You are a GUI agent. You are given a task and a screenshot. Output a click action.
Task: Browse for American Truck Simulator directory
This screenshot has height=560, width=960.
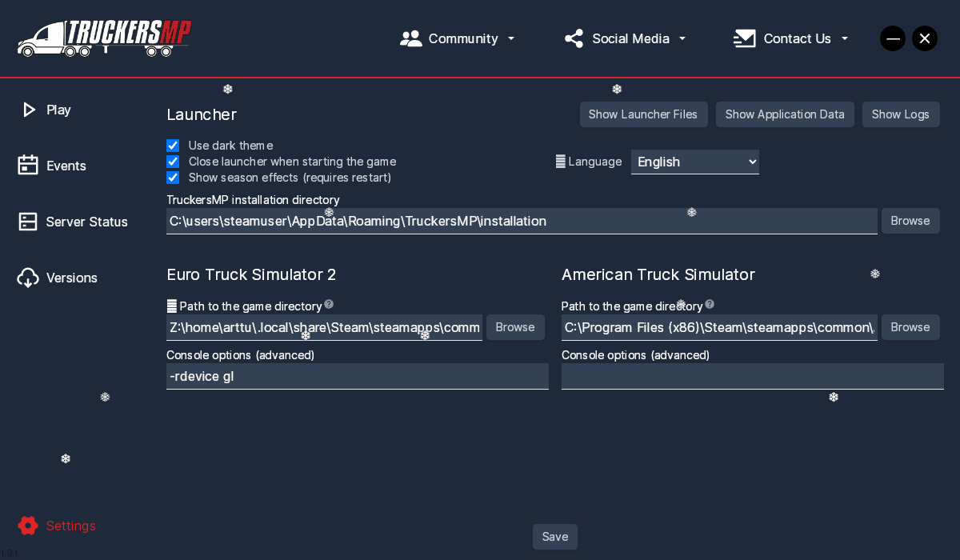click(x=910, y=327)
